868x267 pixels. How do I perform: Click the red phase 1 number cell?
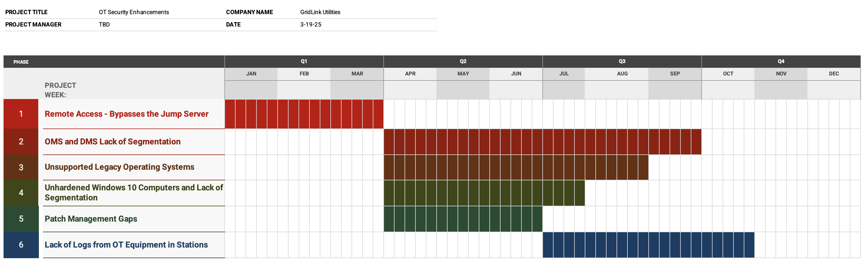21,114
